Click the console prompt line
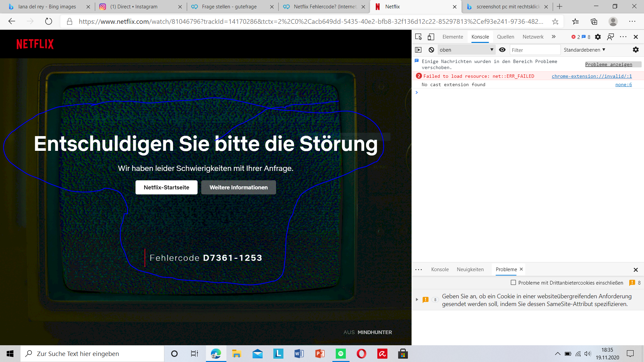 click(x=528, y=93)
